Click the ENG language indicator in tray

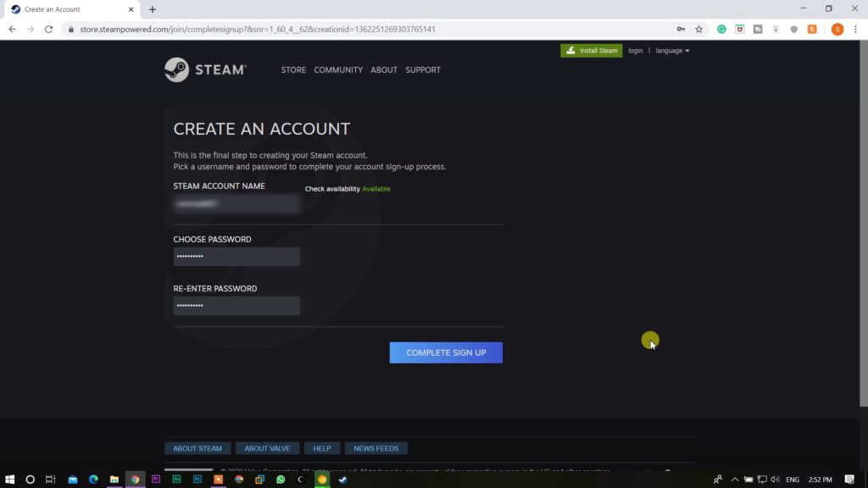793,480
